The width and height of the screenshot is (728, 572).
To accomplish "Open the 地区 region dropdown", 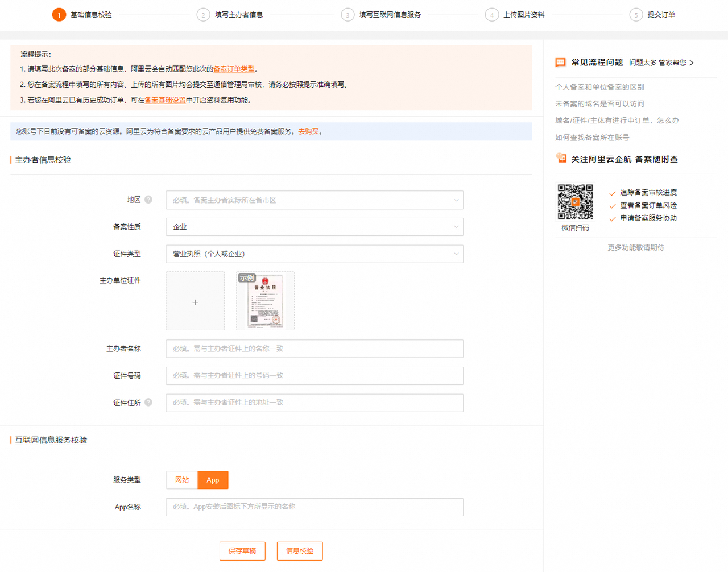I will coord(314,200).
